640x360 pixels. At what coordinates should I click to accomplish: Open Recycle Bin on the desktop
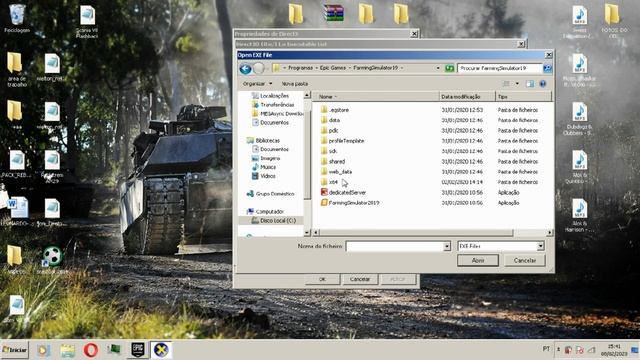[17, 19]
